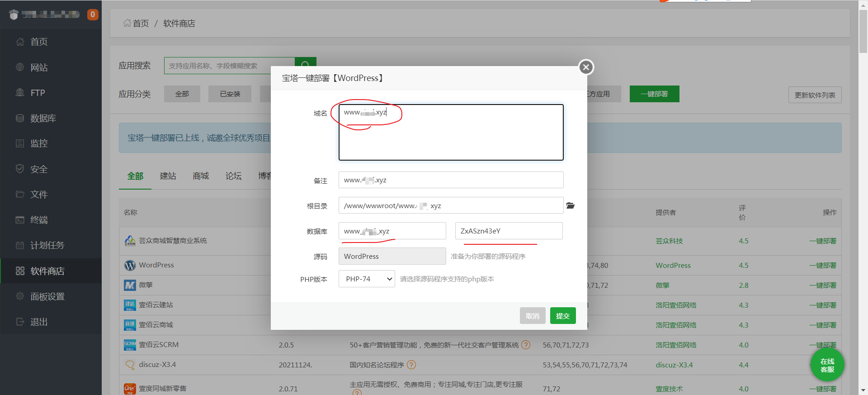
Task: Click the 微擎 app icon
Action: [x=130, y=285]
